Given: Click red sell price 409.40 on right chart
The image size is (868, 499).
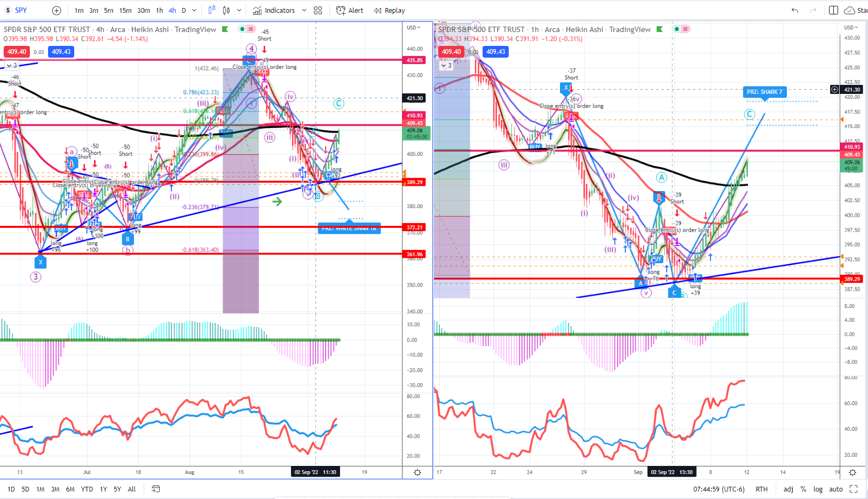Looking at the screenshot, I should [x=451, y=52].
